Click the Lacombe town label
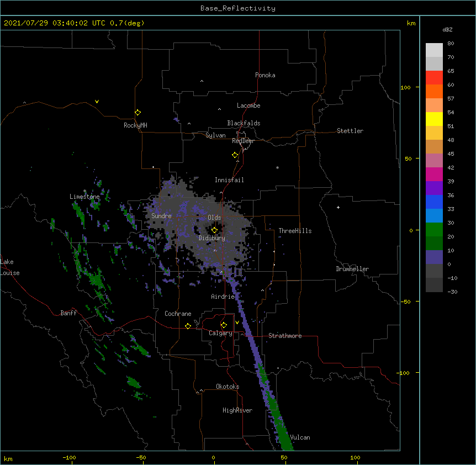This screenshot has height=465, width=476. (248, 105)
